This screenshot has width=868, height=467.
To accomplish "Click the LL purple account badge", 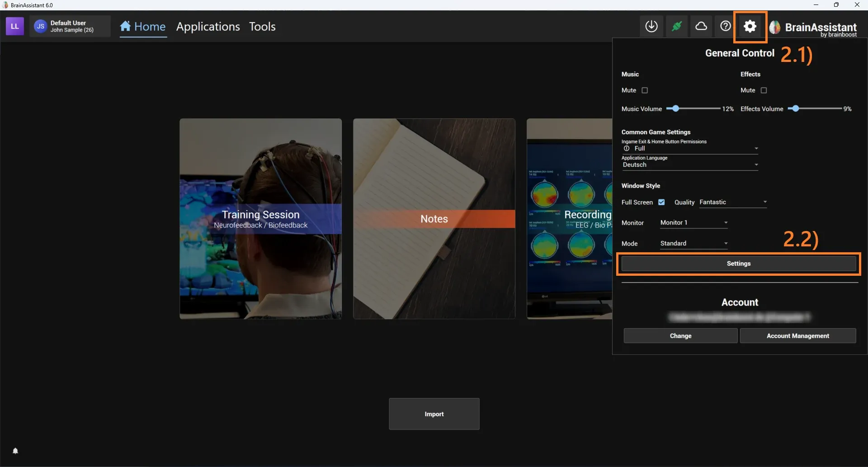I will coord(14,26).
